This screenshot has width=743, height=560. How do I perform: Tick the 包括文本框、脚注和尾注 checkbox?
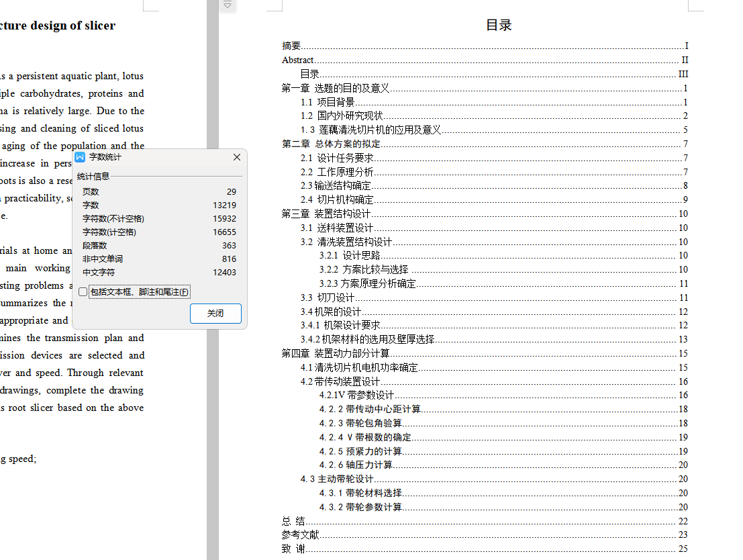pyautogui.click(x=83, y=291)
